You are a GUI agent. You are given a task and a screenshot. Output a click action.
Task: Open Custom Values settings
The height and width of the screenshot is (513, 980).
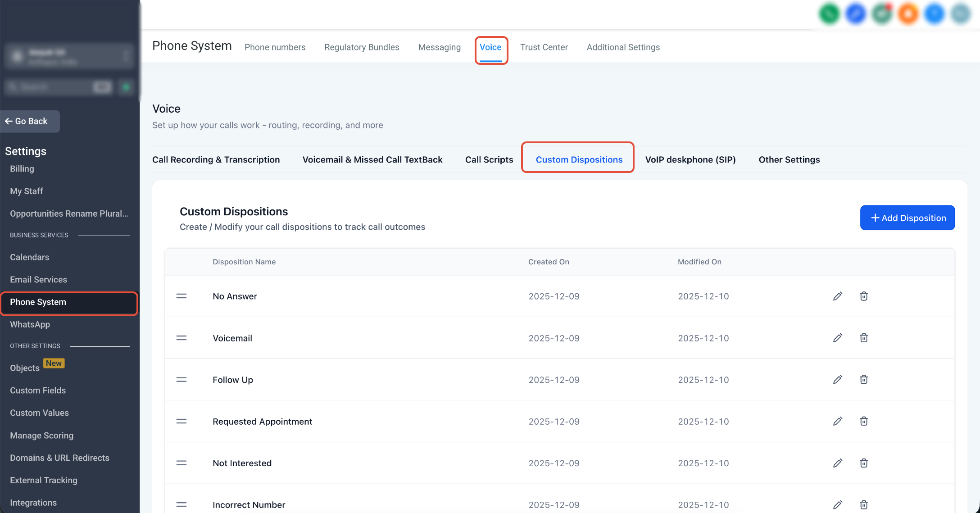point(39,413)
